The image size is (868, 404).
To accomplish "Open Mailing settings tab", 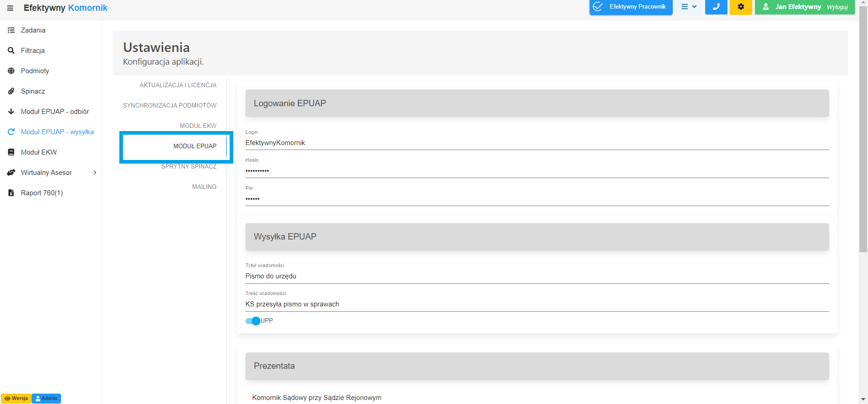I will [204, 187].
